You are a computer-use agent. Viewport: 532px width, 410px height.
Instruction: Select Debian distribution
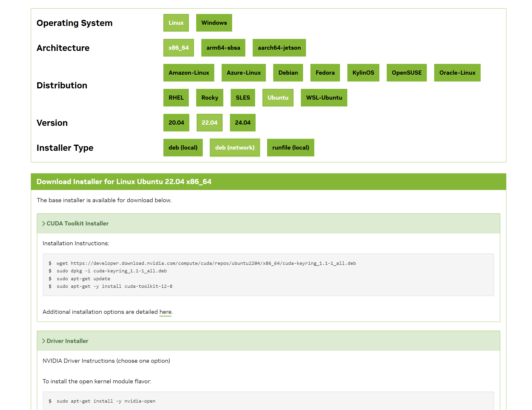(288, 73)
